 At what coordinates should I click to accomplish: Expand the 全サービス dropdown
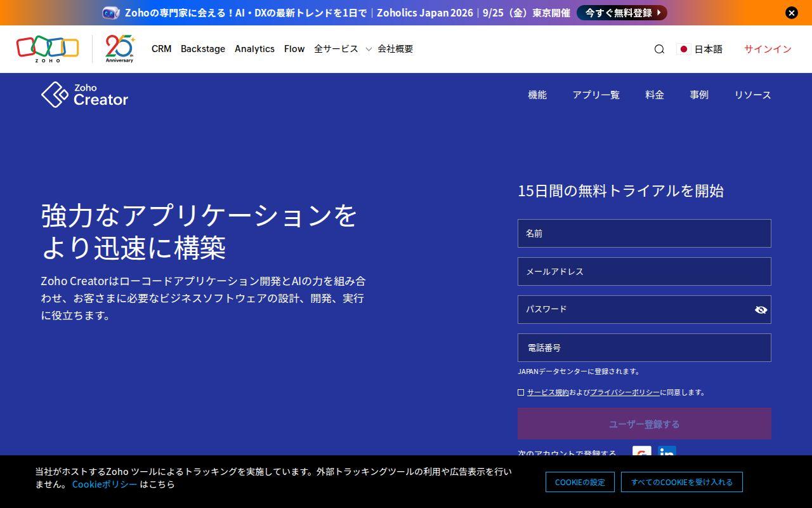pos(343,49)
